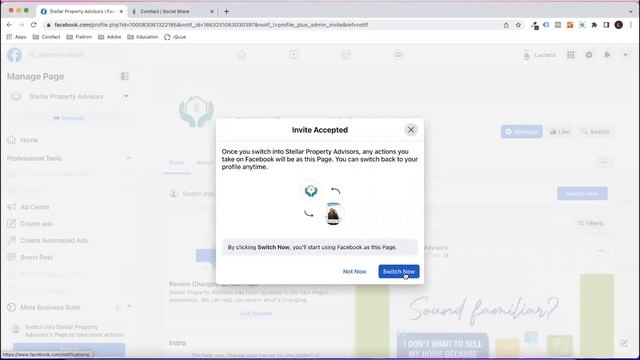Open Marketplace icon in top nav
The image size is (640, 360).
click(x=346, y=55)
